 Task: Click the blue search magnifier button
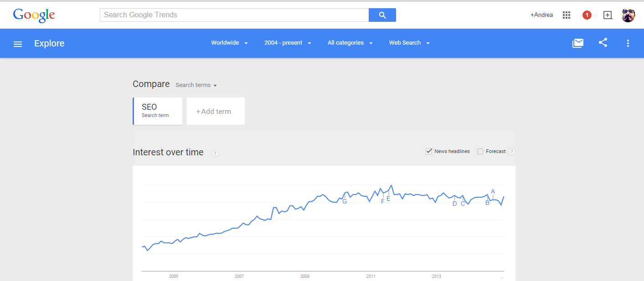point(382,15)
